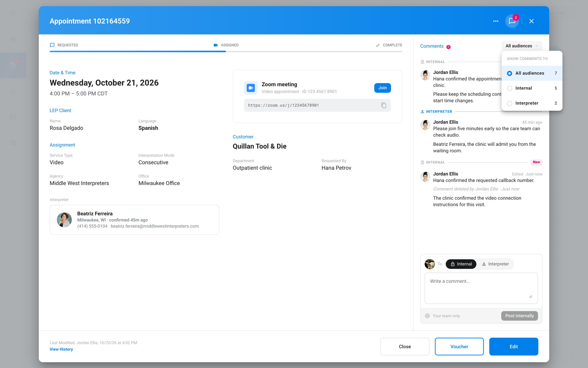
Task: Click the Assigned step camera icon
Action: [x=216, y=45]
